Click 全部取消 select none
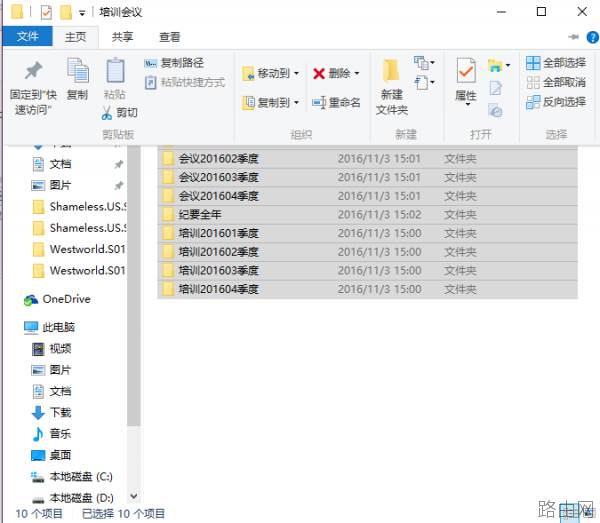Viewport: 600px width, 523px height. [556, 82]
